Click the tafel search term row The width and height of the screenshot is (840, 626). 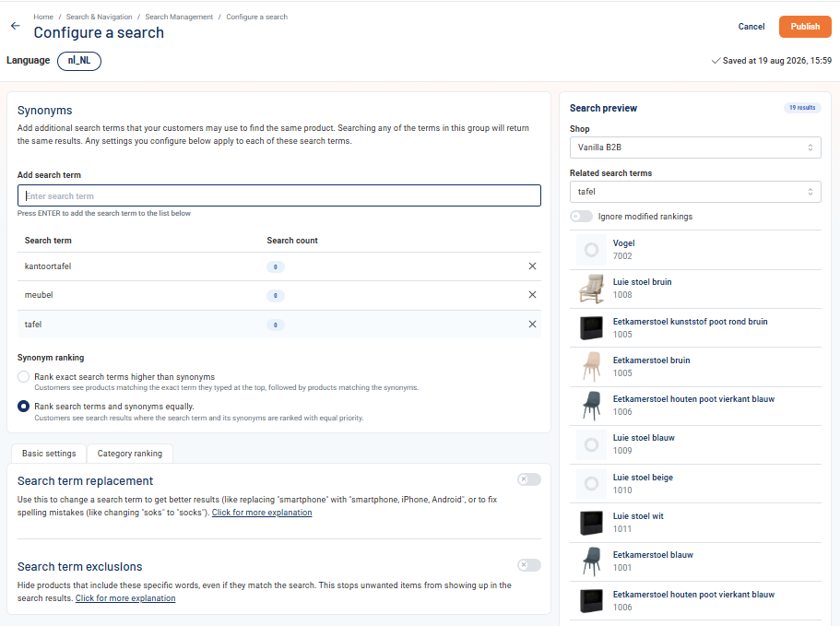(279, 324)
